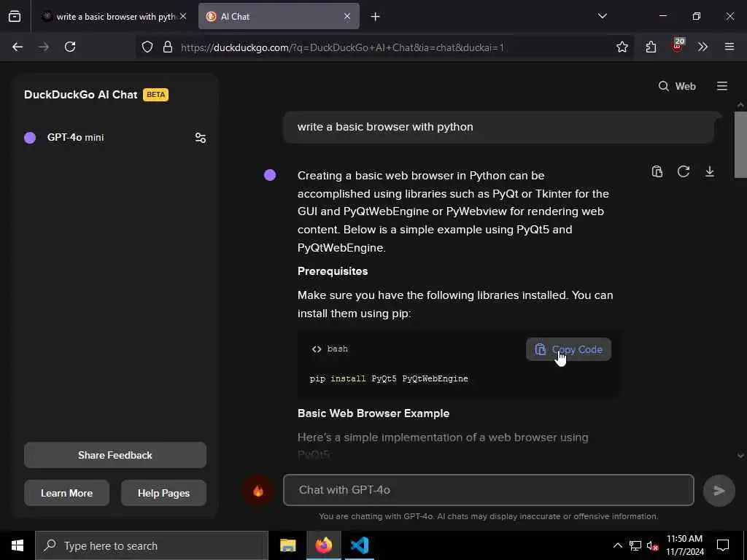Viewport: 747px width, 560px height.
Task: Open muted volume tray icon
Action: [652, 545]
